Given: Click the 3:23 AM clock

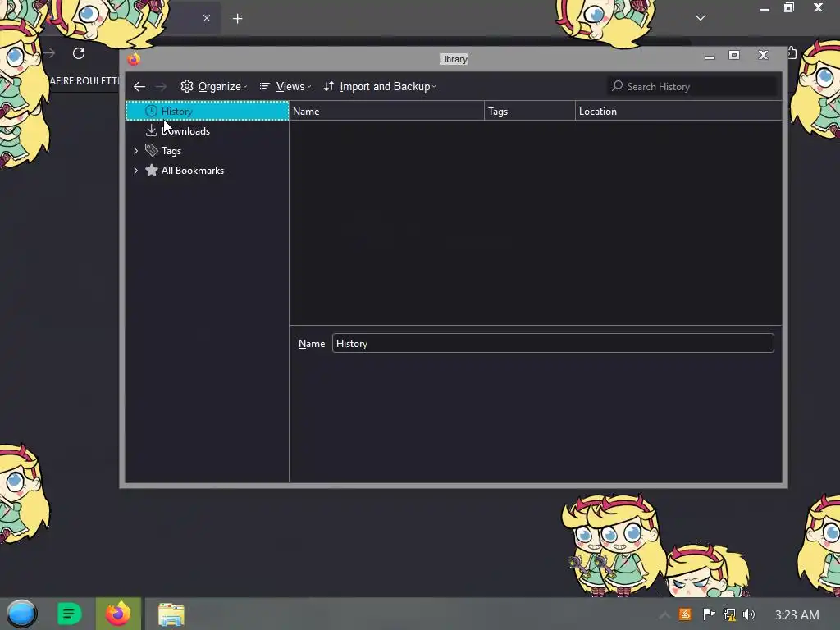Looking at the screenshot, I should [797, 615].
